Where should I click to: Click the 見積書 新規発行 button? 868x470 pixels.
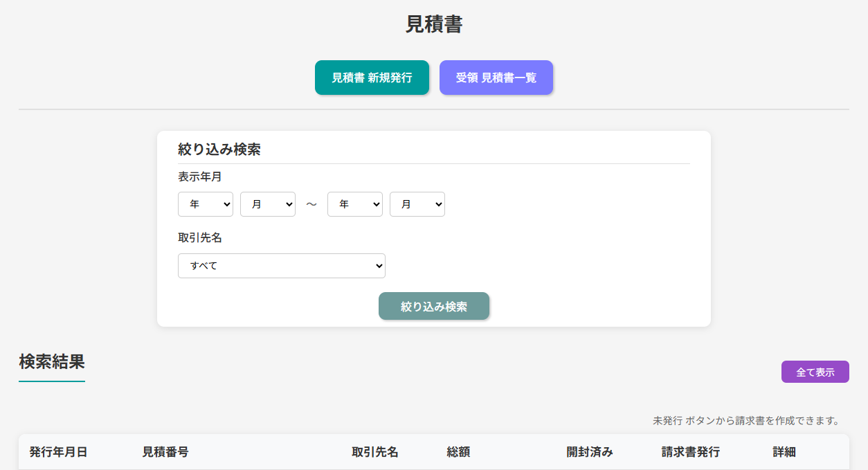coord(372,78)
